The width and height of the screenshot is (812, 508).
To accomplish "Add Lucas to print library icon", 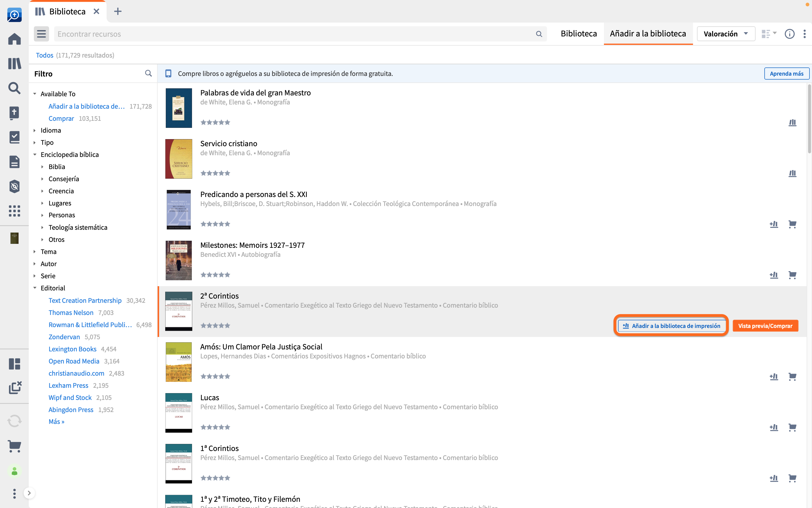I will [x=774, y=427].
